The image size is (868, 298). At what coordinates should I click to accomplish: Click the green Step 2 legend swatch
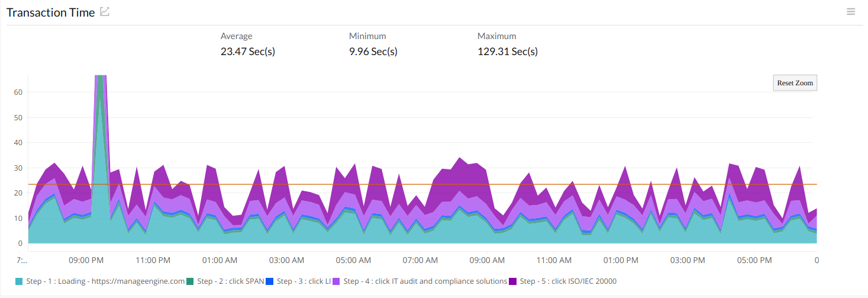tap(191, 281)
